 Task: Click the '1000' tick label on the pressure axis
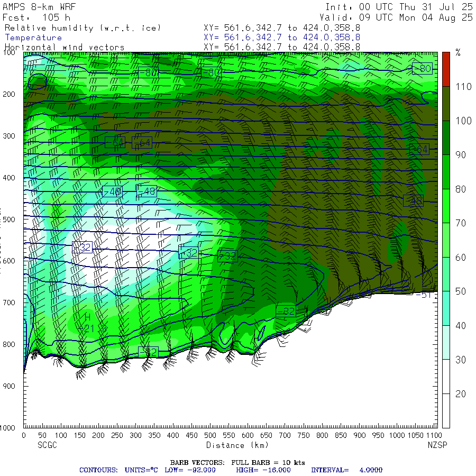(7, 428)
